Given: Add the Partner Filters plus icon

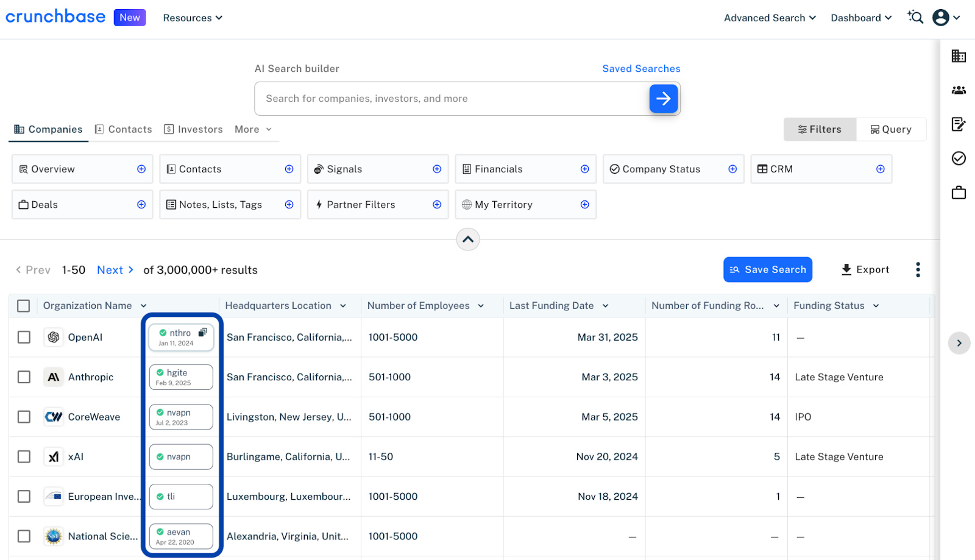Looking at the screenshot, I should point(437,205).
